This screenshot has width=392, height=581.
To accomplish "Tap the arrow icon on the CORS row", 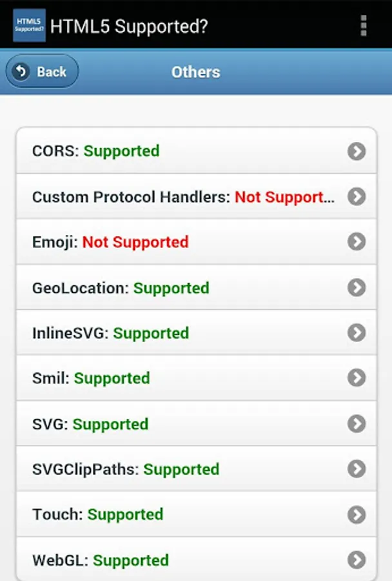I will [357, 151].
